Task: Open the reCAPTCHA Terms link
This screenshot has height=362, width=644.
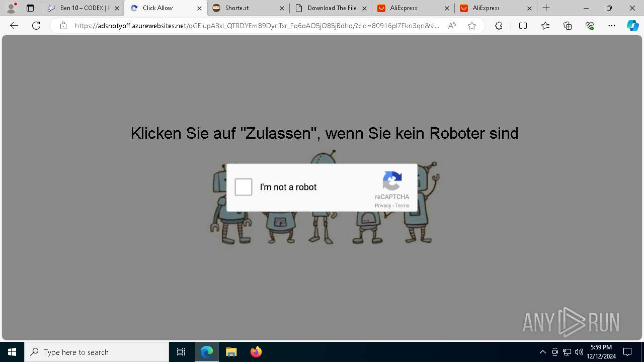Action: (402, 206)
